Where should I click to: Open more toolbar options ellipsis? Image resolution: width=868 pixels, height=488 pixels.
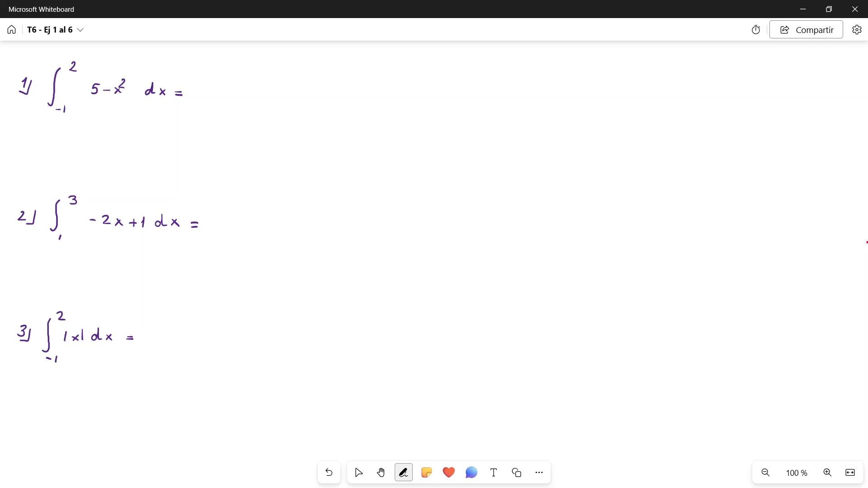(539, 473)
